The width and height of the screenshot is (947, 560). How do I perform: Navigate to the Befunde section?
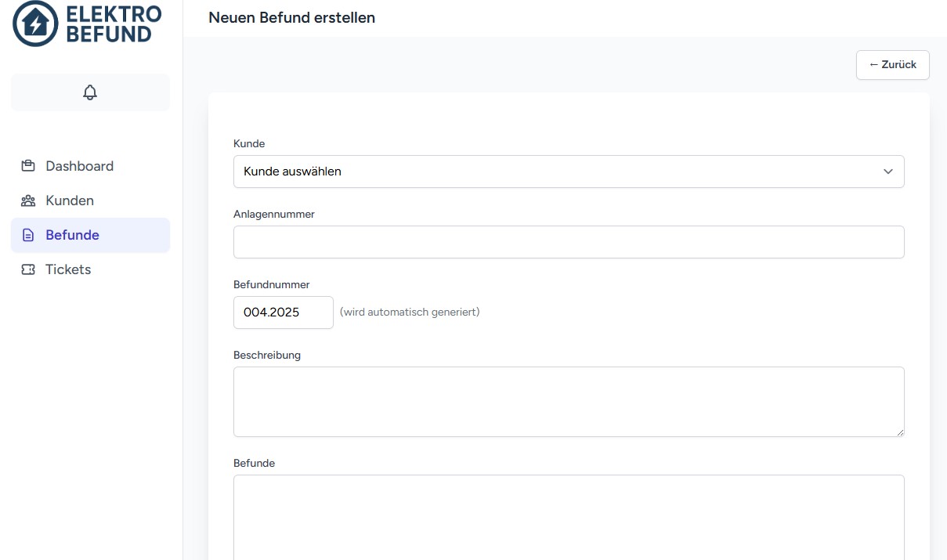click(72, 235)
